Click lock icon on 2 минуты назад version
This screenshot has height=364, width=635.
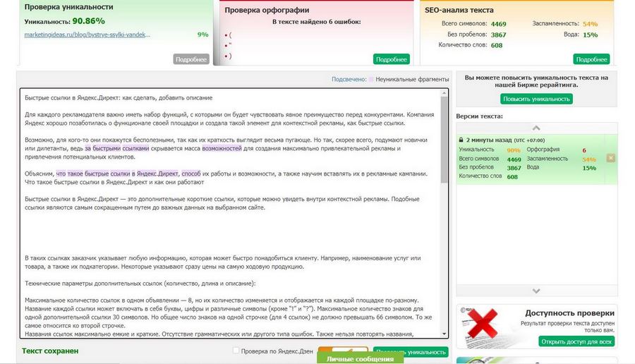pyautogui.click(x=461, y=140)
